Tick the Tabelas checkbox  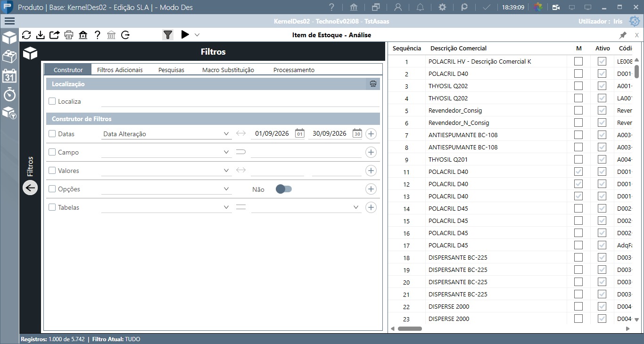(x=52, y=207)
